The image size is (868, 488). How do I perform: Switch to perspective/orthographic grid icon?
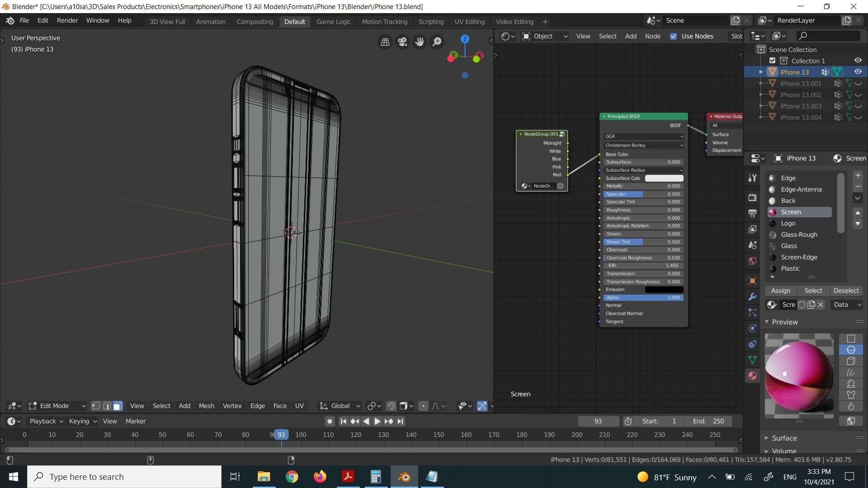pyautogui.click(x=385, y=42)
